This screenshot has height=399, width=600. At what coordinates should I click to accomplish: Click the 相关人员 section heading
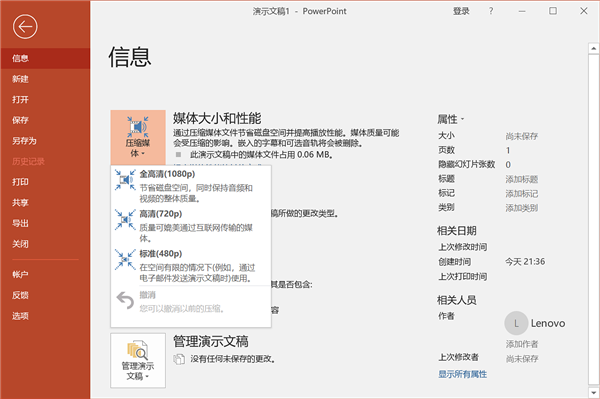[x=457, y=300]
